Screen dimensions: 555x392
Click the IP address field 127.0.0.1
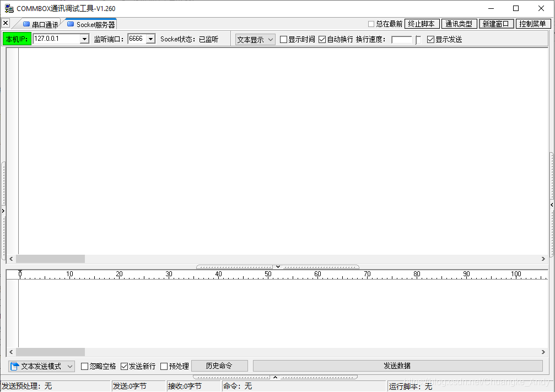[x=57, y=39]
